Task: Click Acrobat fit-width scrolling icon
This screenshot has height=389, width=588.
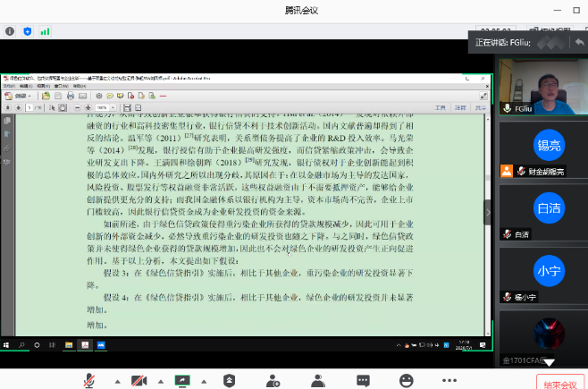Action: [x=127, y=108]
